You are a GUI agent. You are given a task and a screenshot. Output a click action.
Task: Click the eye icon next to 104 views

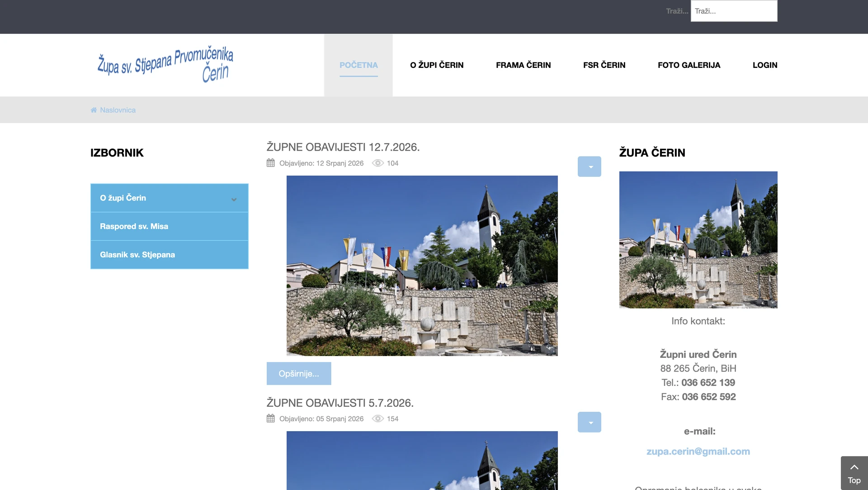click(378, 163)
